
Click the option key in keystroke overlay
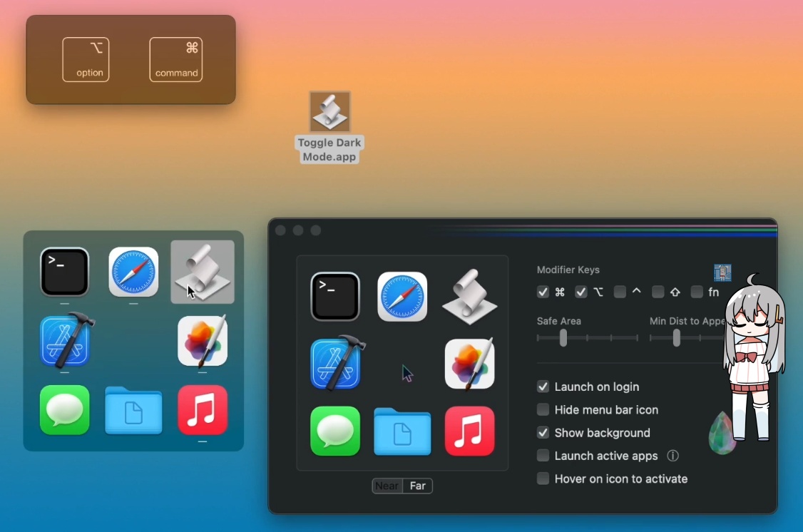(86, 59)
